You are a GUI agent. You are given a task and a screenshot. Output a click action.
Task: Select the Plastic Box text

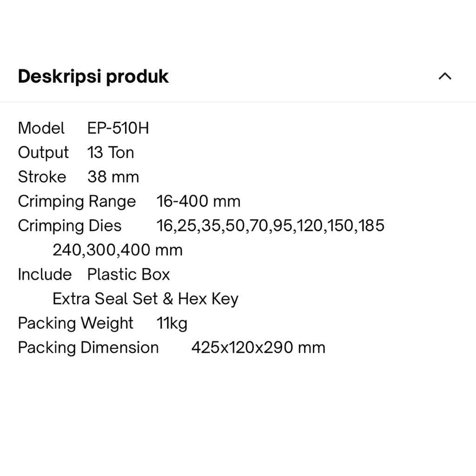click(x=128, y=274)
